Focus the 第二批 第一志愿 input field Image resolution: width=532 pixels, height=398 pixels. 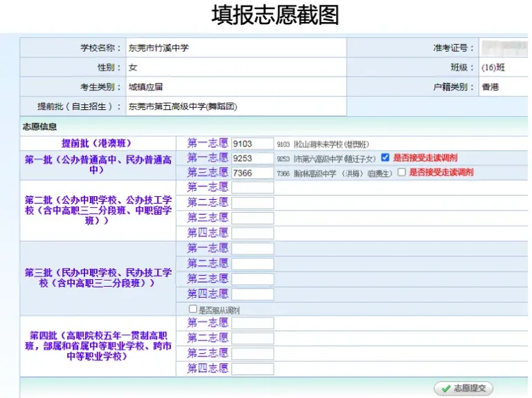pyautogui.click(x=253, y=187)
